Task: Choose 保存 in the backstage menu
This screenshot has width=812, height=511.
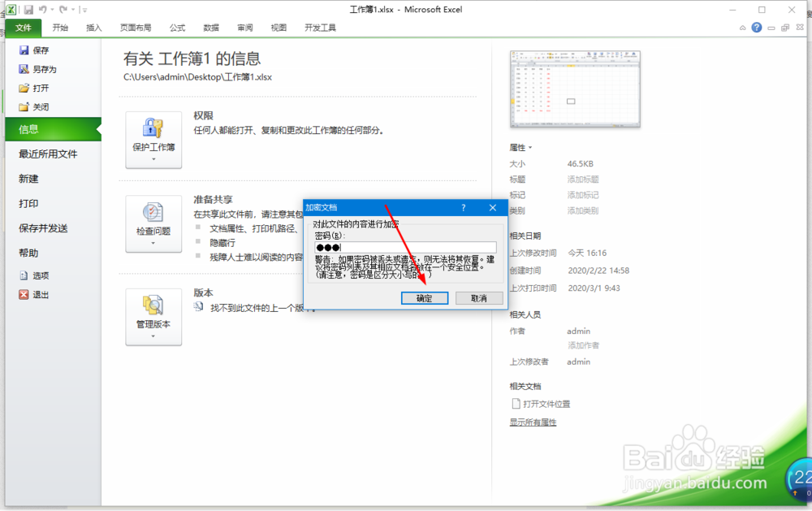Action: (34, 50)
